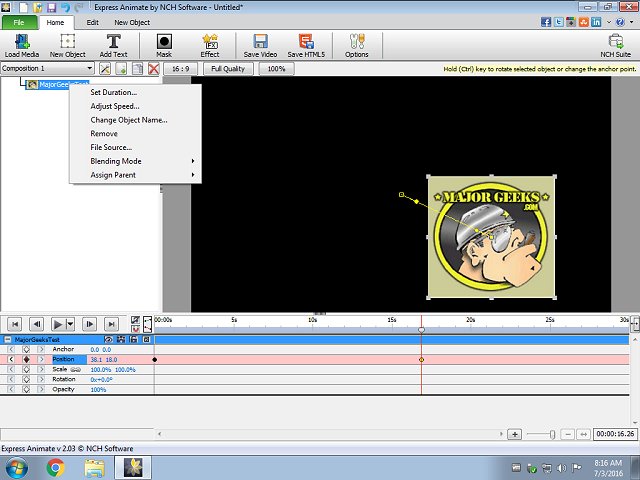Click the Add Text tool

pyautogui.click(x=113, y=42)
